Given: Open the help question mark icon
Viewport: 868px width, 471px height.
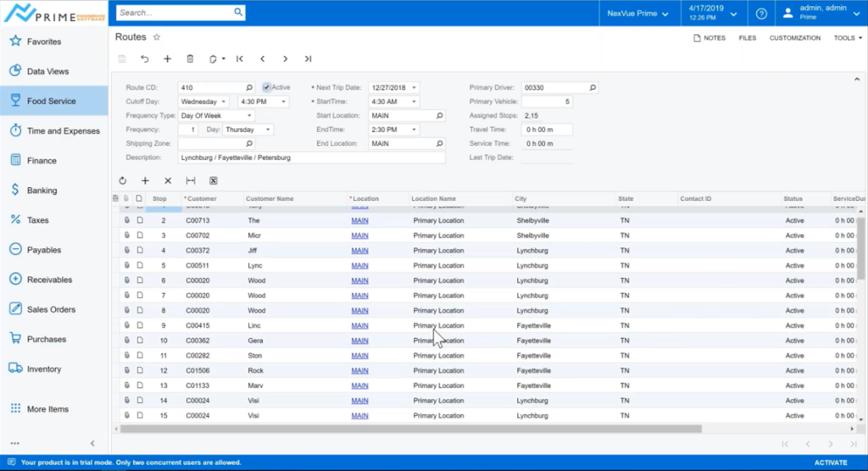Looking at the screenshot, I should pyautogui.click(x=761, y=14).
